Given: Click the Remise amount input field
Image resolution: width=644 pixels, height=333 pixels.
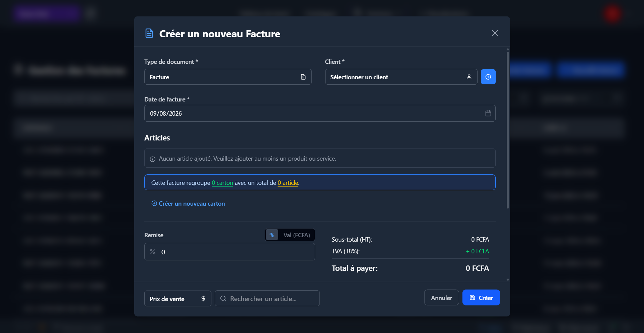Looking at the screenshot, I should pyautogui.click(x=230, y=252).
